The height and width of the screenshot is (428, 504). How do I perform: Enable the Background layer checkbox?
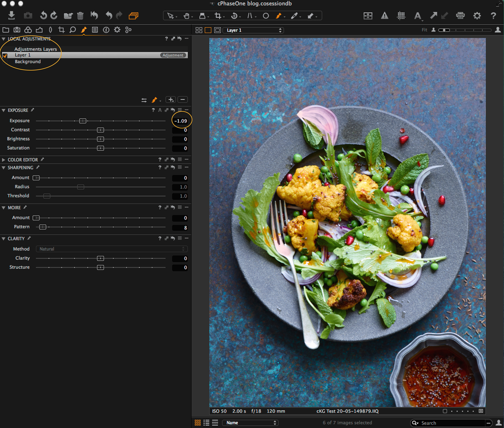4,61
